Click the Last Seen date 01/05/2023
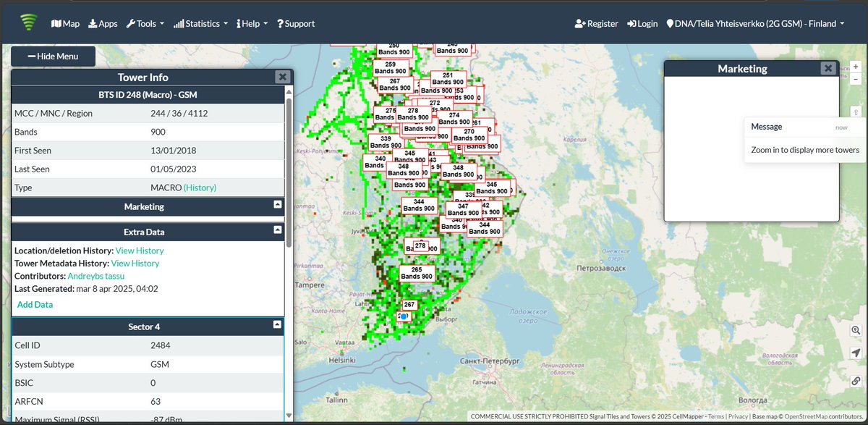The width and height of the screenshot is (868, 425). pos(174,169)
